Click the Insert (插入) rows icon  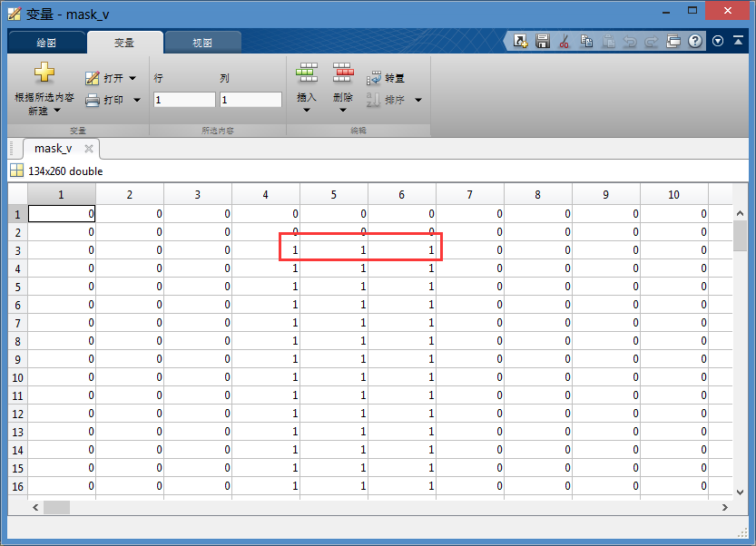click(x=307, y=74)
